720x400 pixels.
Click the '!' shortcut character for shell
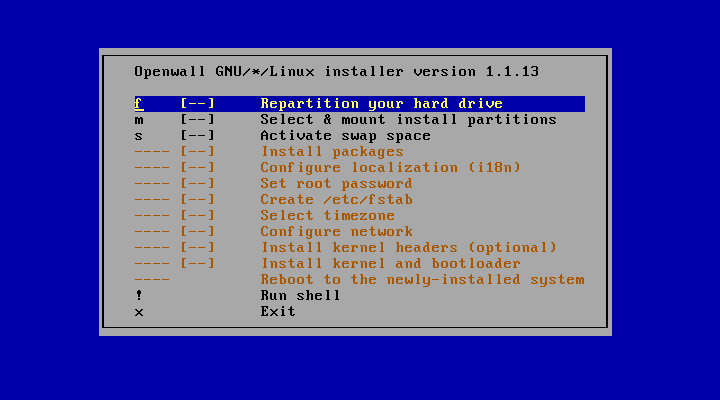click(139, 296)
